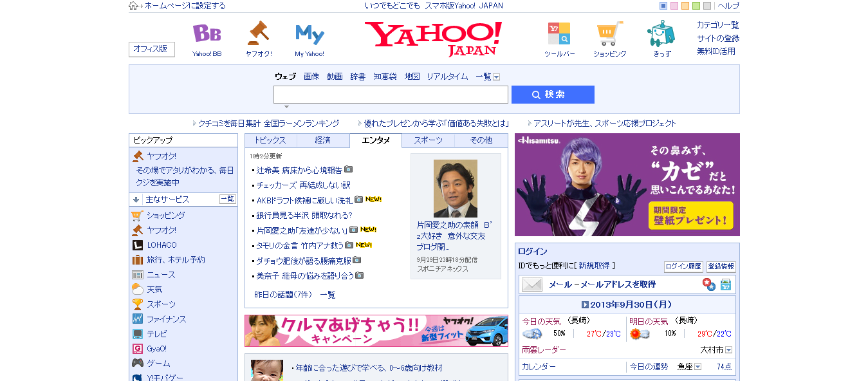Expand the 一覧 search category dropdown
Viewport: 868px width, 381px height.
pos(497,77)
